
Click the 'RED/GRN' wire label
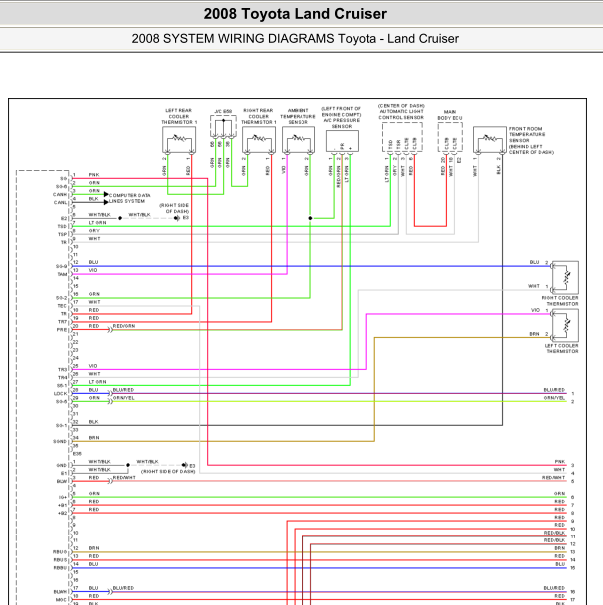[x=124, y=326]
